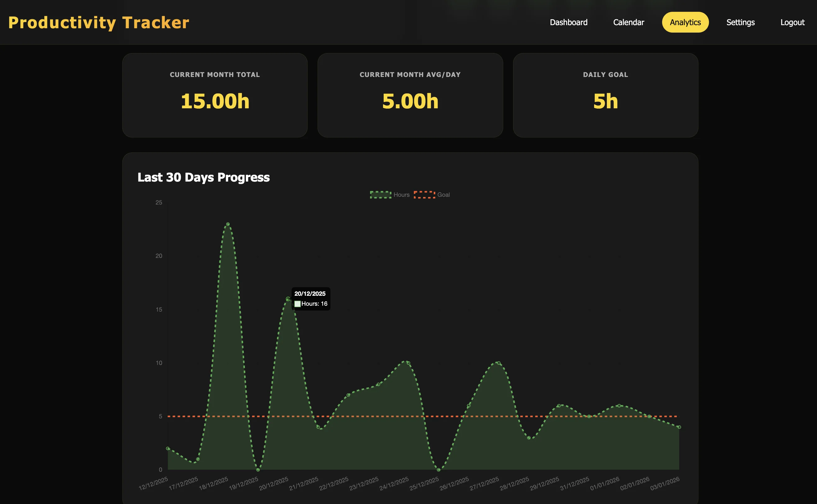Click the green Hours legend swatch
817x504 pixels.
tap(380, 195)
